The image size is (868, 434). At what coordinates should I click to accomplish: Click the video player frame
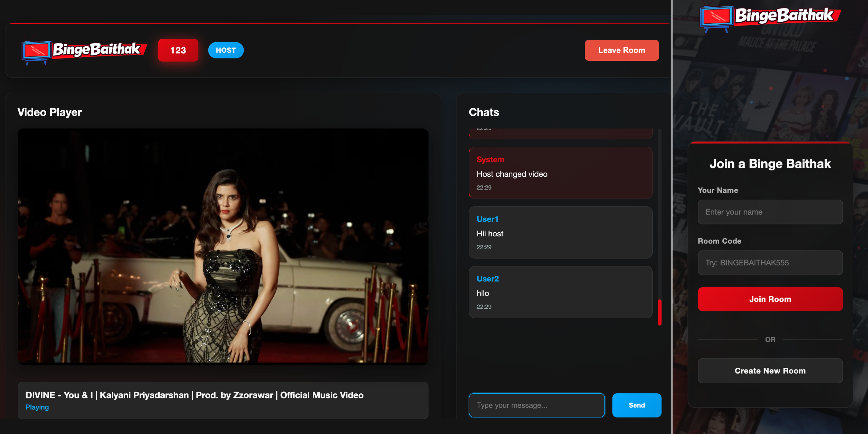223,246
